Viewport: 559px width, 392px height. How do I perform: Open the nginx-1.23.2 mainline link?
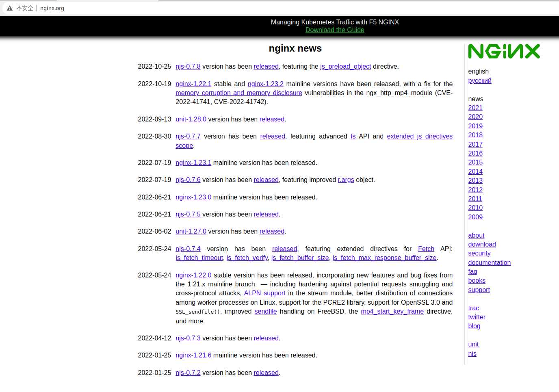(266, 84)
